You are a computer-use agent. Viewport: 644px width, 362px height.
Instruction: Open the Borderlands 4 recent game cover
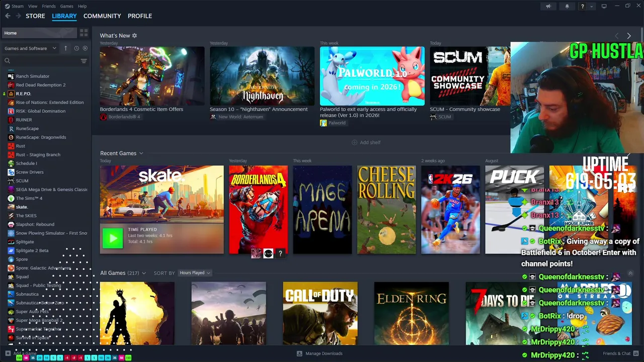click(x=259, y=210)
